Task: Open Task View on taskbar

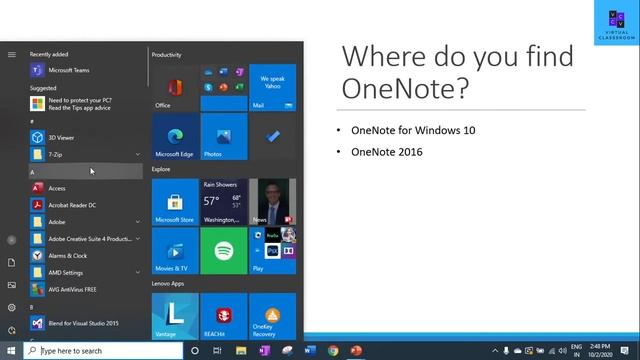Action: [217, 351]
